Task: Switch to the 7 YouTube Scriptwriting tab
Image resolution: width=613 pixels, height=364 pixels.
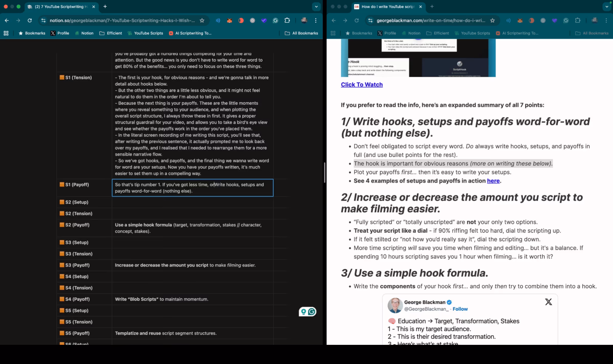Action: (61, 7)
